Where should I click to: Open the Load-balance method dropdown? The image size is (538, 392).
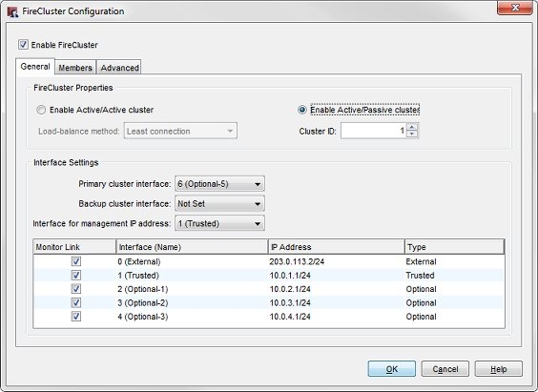point(180,131)
